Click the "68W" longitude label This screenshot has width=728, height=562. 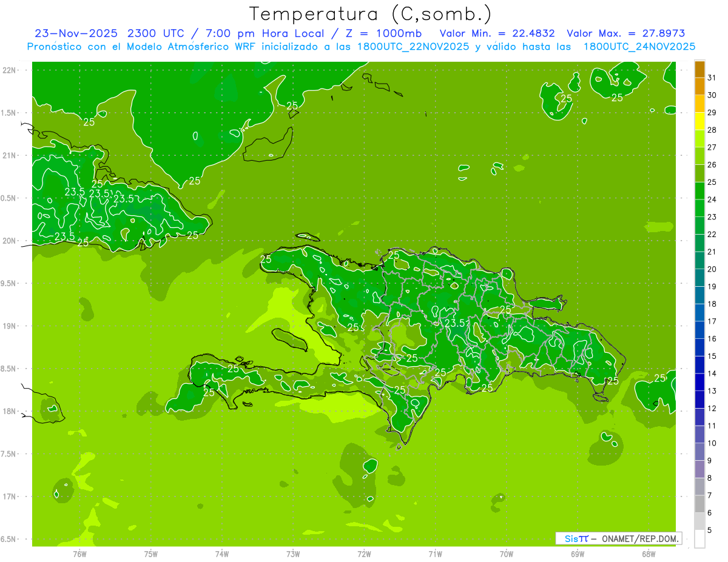(x=649, y=554)
